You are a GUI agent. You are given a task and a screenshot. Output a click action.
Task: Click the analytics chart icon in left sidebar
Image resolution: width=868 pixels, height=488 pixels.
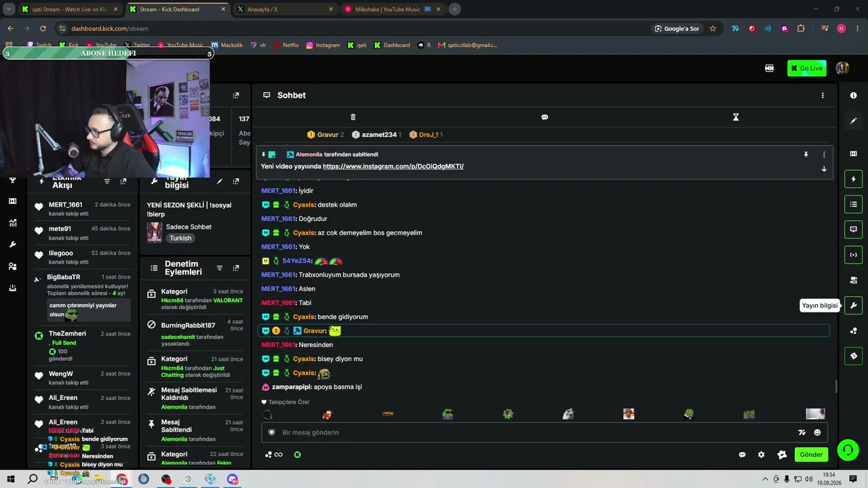tap(12, 223)
